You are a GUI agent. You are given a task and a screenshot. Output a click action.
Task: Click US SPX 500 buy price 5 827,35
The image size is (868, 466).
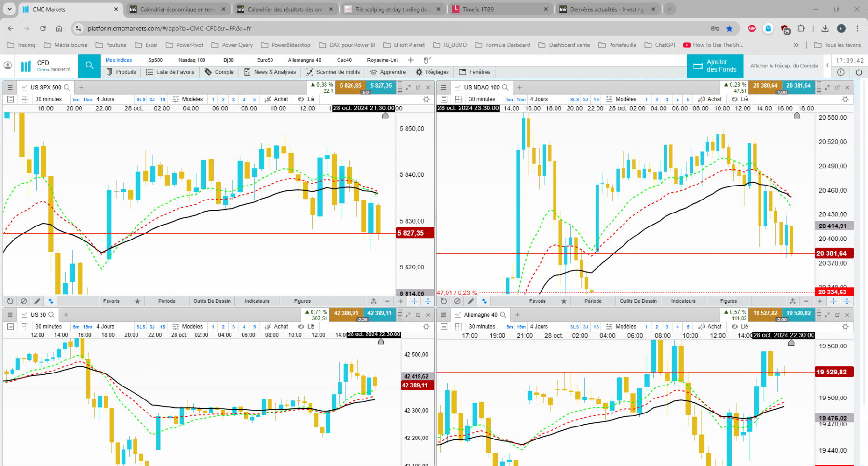click(x=381, y=87)
